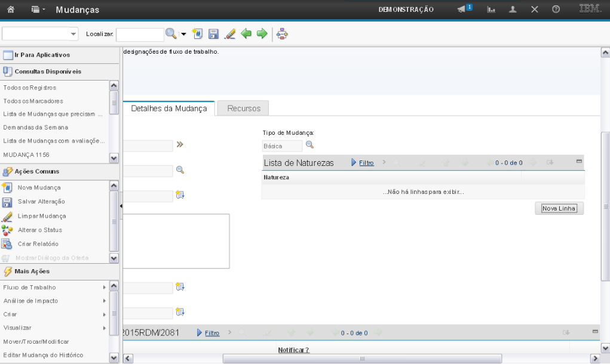Click into the Localizar search field
Viewport: 610px width, 364px height.
pos(140,35)
